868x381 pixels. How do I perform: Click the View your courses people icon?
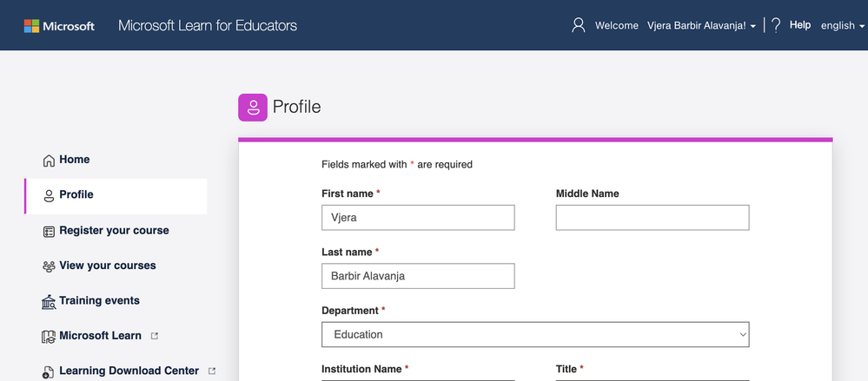(x=49, y=266)
